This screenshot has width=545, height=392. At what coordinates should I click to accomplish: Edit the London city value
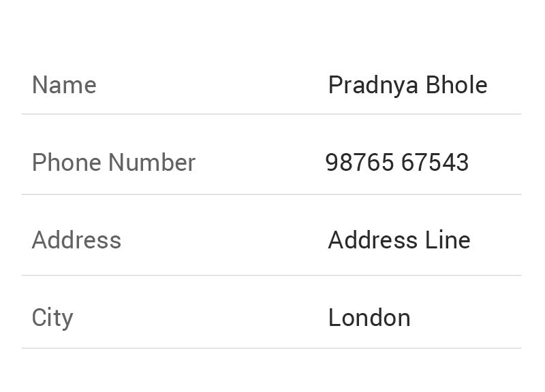(x=369, y=317)
